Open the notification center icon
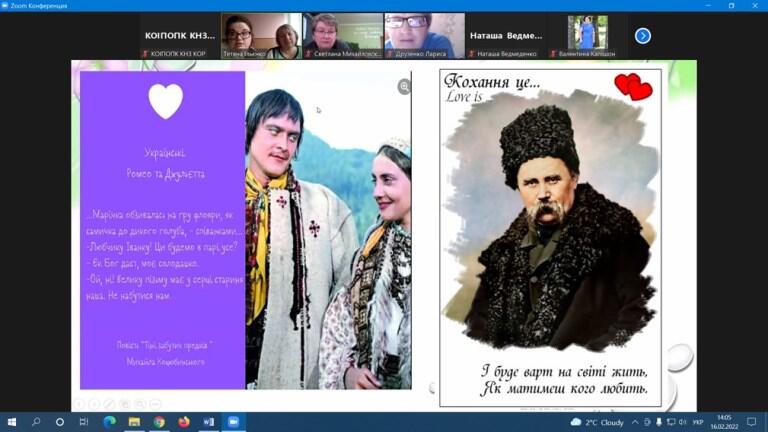 pos(751,422)
